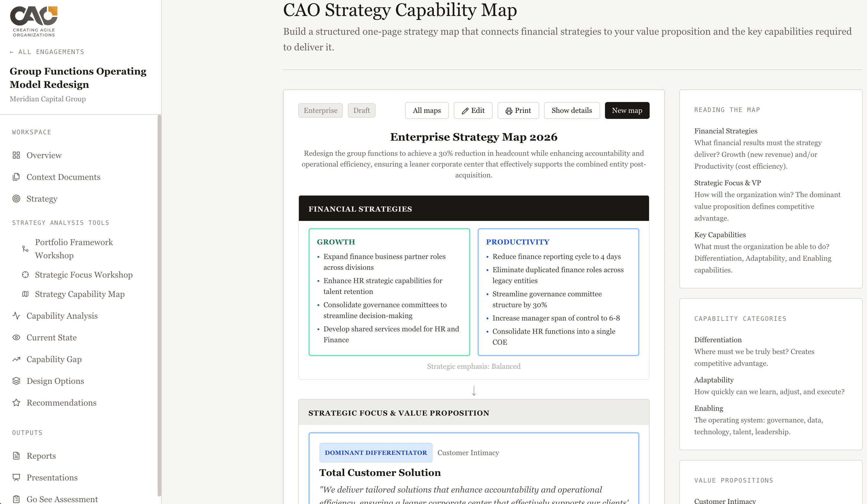
Task: Open Recommendations
Action: pyautogui.click(x=61, y=403)
